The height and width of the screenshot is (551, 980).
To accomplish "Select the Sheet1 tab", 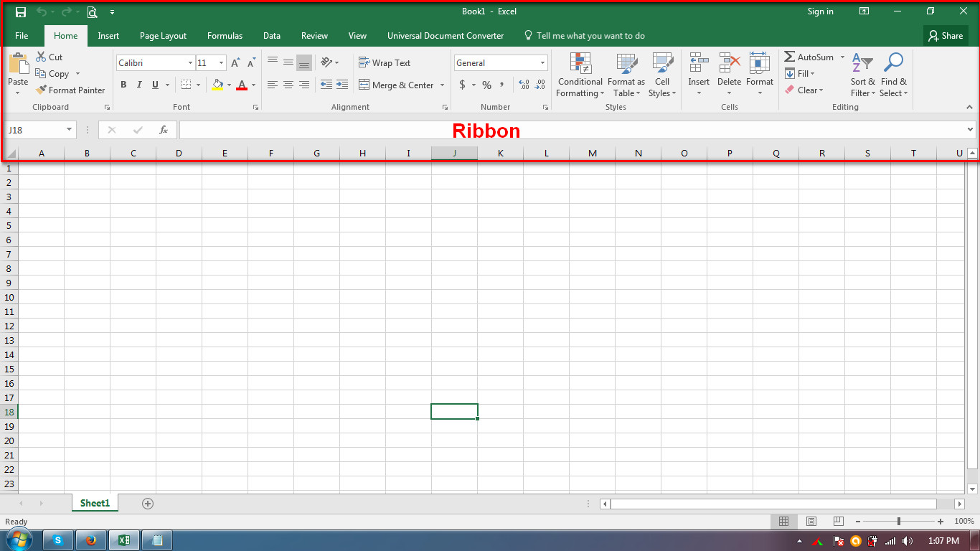I will point(95,504).
